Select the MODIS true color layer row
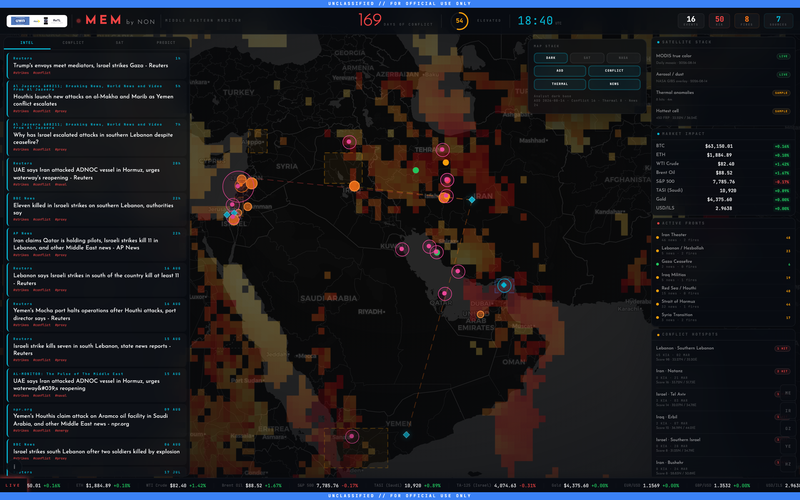 (x=723, y=58)
